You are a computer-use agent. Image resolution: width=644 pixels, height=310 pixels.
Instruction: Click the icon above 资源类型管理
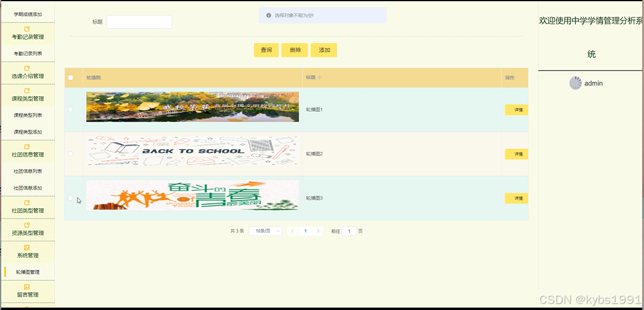[28, 225]
